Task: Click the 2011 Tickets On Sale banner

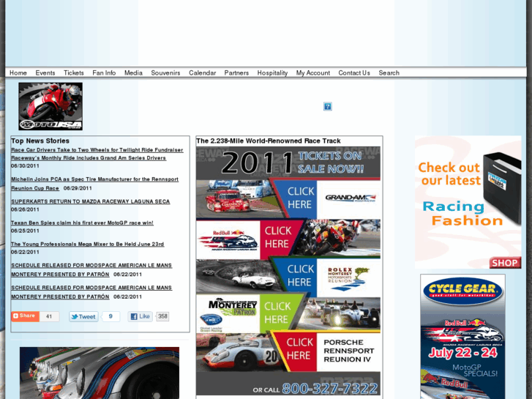Action: [288, 163]
